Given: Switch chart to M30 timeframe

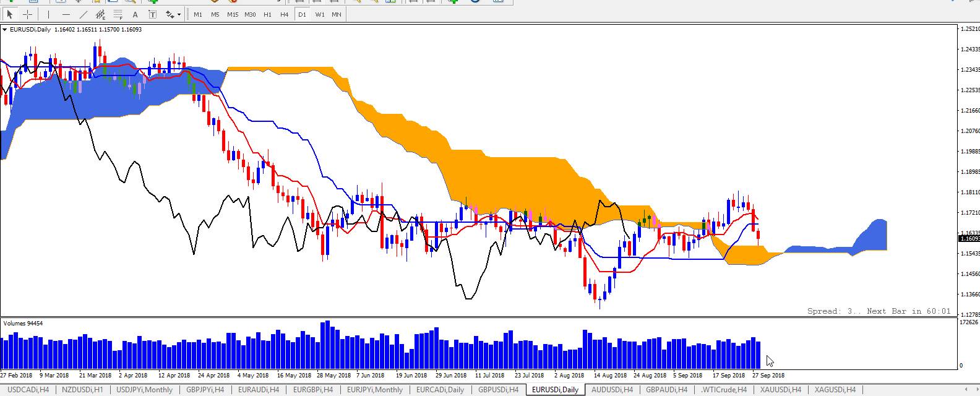Looking at the screenshot, I should (250, 14).
